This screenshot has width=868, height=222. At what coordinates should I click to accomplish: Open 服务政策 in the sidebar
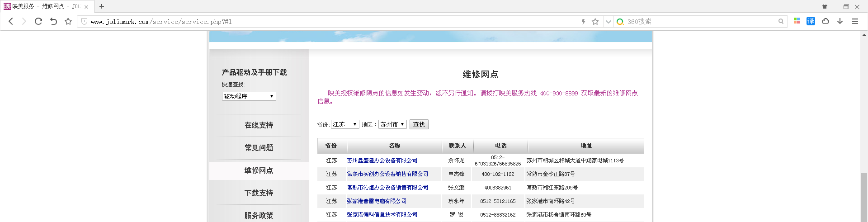(x=259, y=216)
